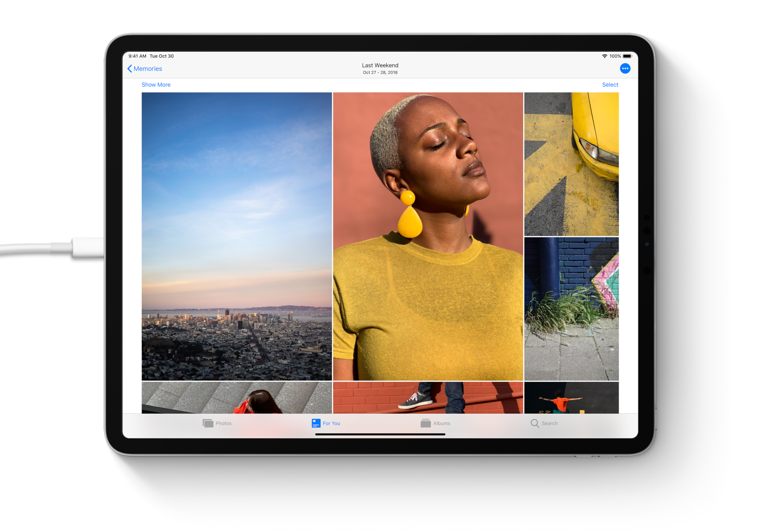Open the sneakers on red wall photo
This screenshot has width=761, height=532.
click(428, 398)
